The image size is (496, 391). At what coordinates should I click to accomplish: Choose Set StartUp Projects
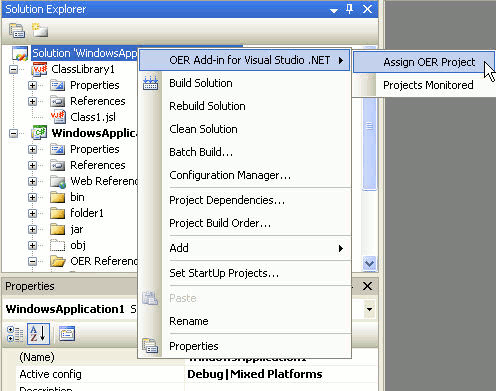tap(244, 273)
